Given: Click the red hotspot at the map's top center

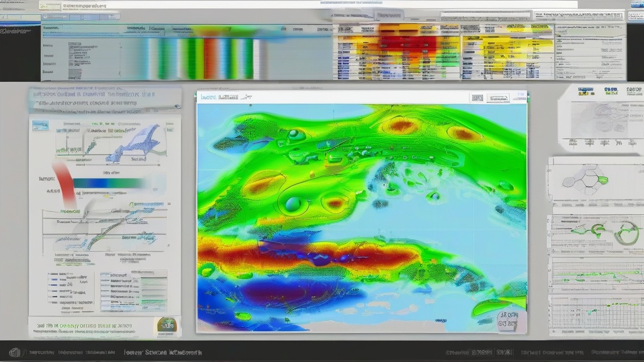Looking at the screenshot, I should point(400,126).
